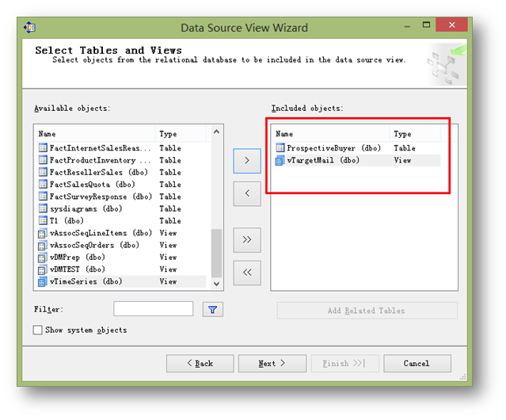The width and height of the screenshot is (506, 420).
Task: Select FactInternetSalesReas... row text
Action: pyautogui.click(x=101, y=148)
